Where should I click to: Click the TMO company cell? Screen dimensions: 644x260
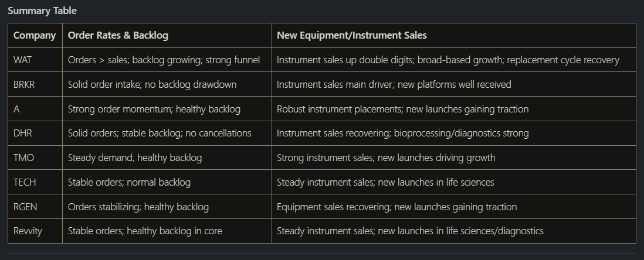[x=35, y=158]
